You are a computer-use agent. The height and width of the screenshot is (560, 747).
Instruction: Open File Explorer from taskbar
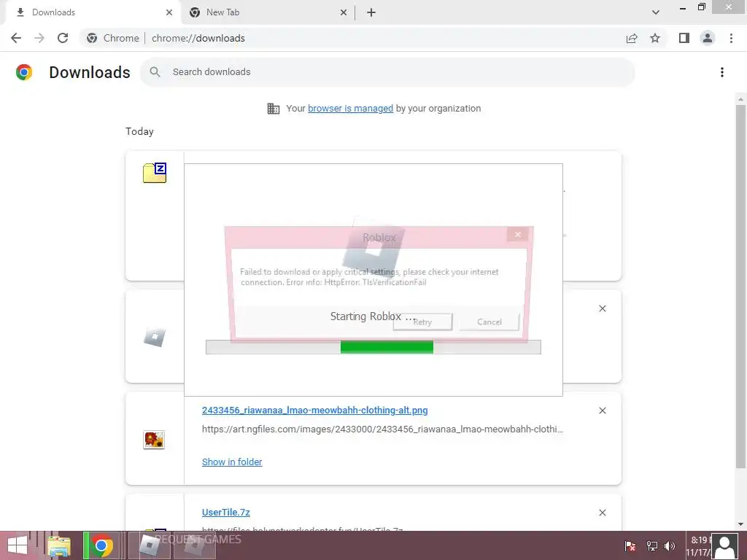click(x=59, y=545)
